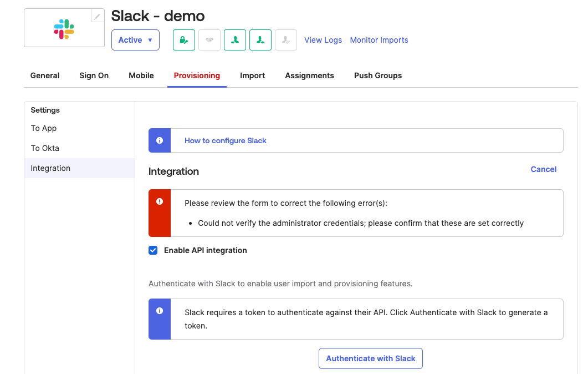
Task: Click the Integration section heading
Action: pos(173,171)
